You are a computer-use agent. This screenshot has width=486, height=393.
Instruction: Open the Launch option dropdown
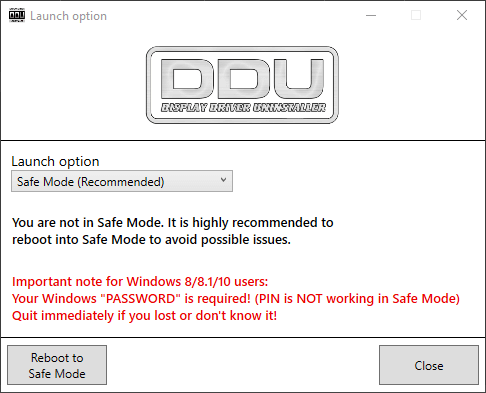[122, 181]
